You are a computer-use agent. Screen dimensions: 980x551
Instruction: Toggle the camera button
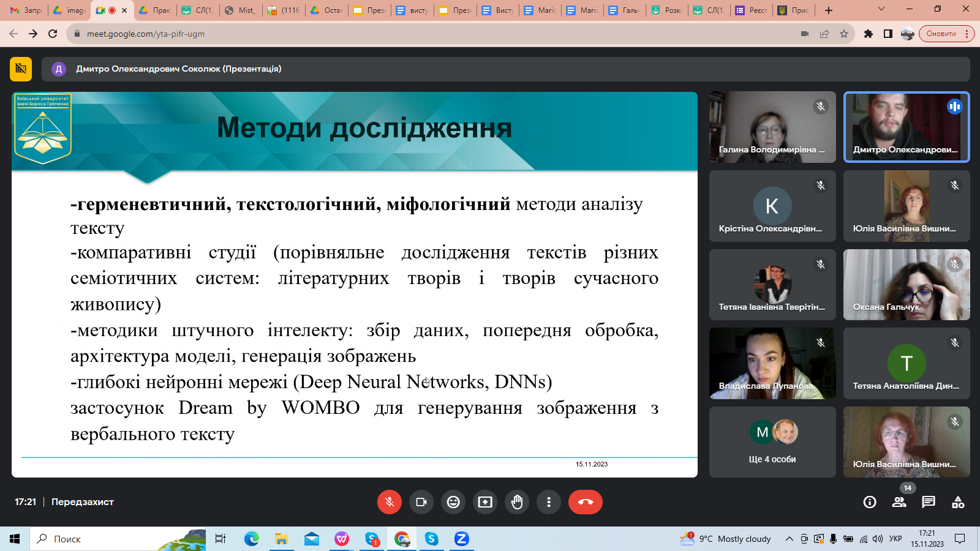coord(421,502)
